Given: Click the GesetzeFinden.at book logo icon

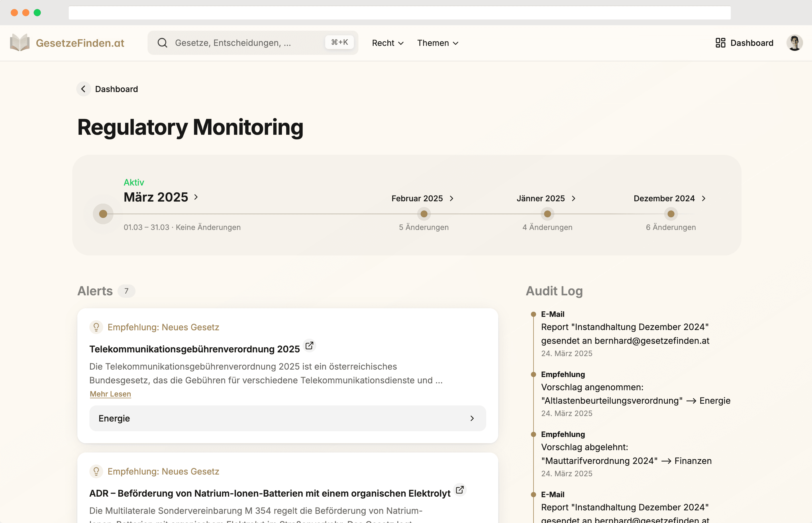Looking at the screenshot, I should [20, 43].
